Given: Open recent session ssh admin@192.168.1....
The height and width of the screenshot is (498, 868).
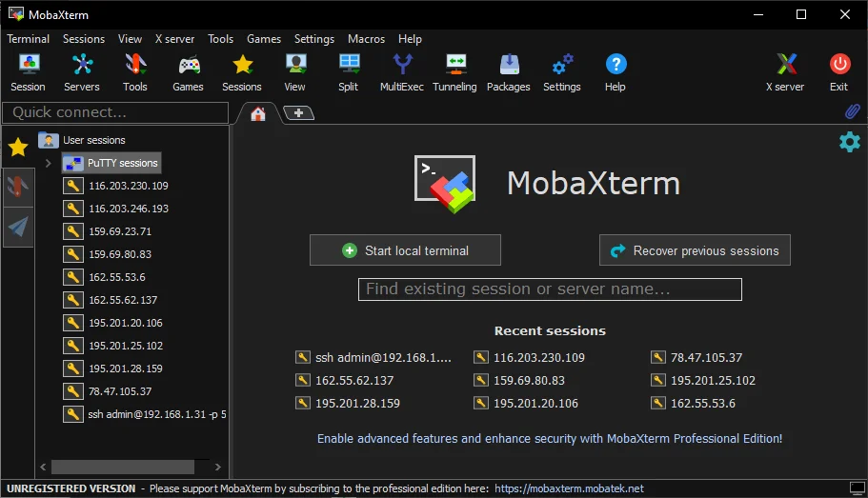Looking at the screenshot, I should 373,357.
